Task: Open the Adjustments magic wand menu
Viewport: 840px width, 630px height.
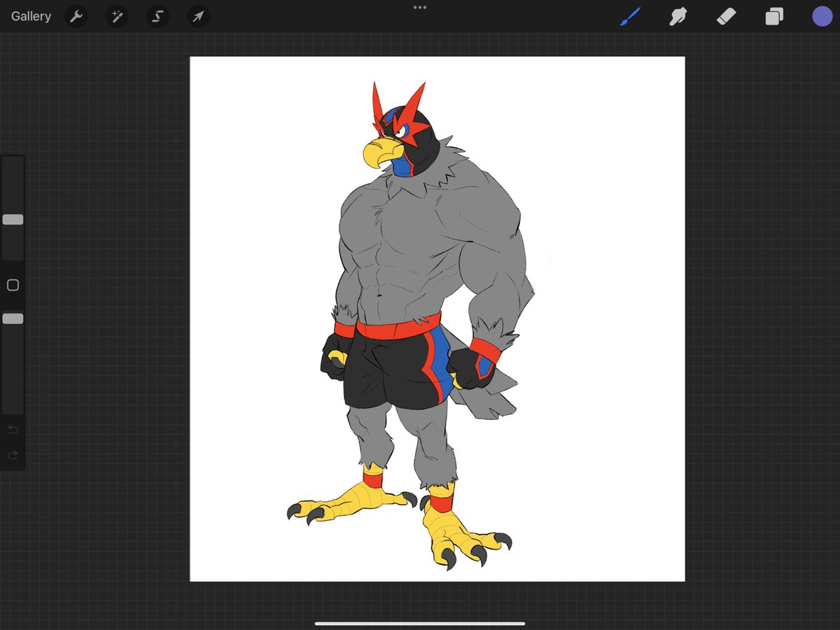Action: (117, 16)
